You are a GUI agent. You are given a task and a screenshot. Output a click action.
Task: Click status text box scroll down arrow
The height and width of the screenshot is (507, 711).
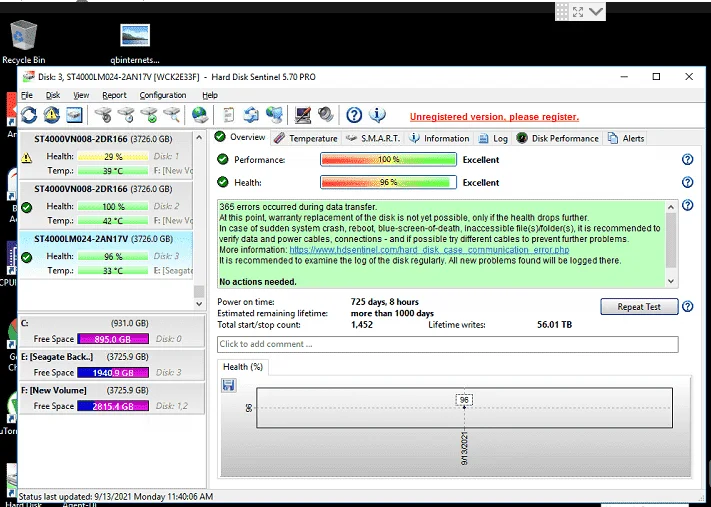(x=672, y=281)
